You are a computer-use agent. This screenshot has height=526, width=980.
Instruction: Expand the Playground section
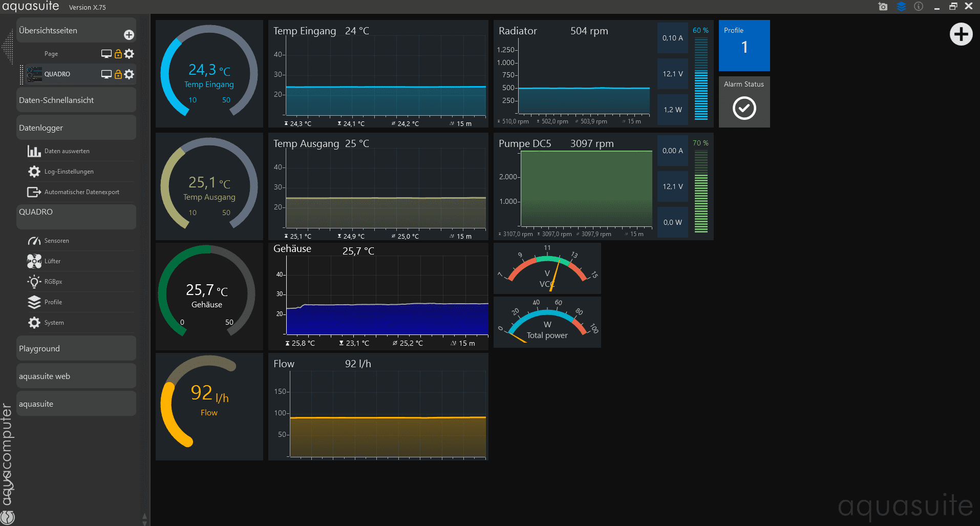coord(76,348)
